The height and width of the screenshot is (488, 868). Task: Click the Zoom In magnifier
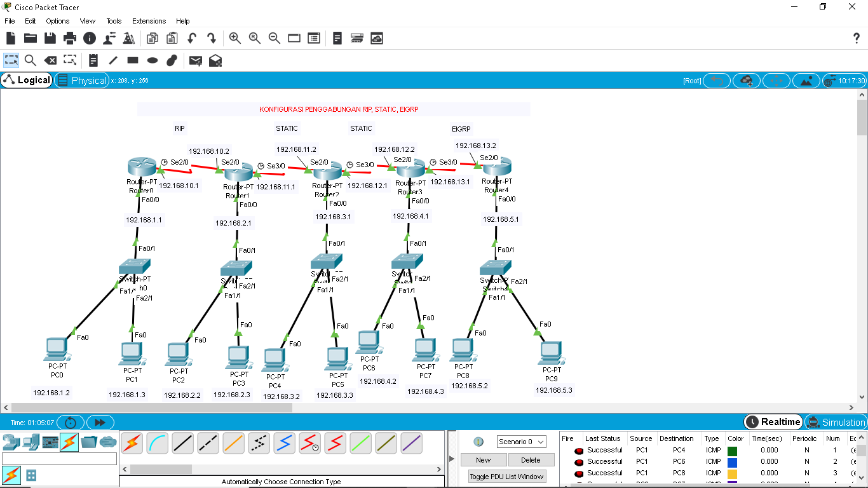point(234,38)
